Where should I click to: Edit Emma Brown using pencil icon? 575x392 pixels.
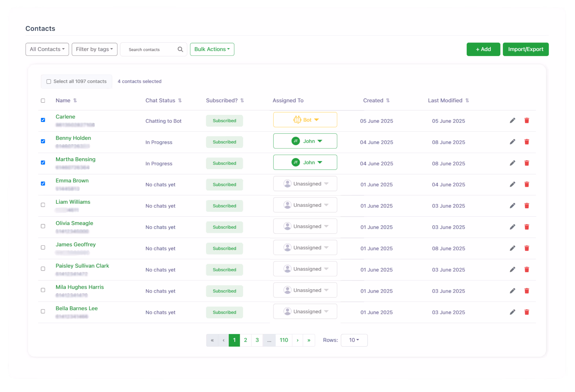(512, 184)
